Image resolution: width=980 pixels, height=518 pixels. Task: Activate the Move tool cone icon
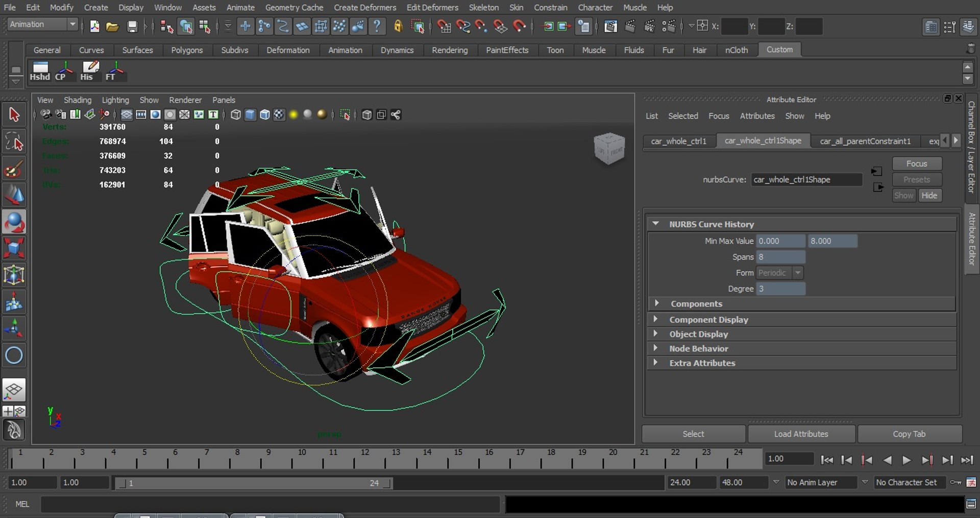pyautogui.click(x=14, y=195)
